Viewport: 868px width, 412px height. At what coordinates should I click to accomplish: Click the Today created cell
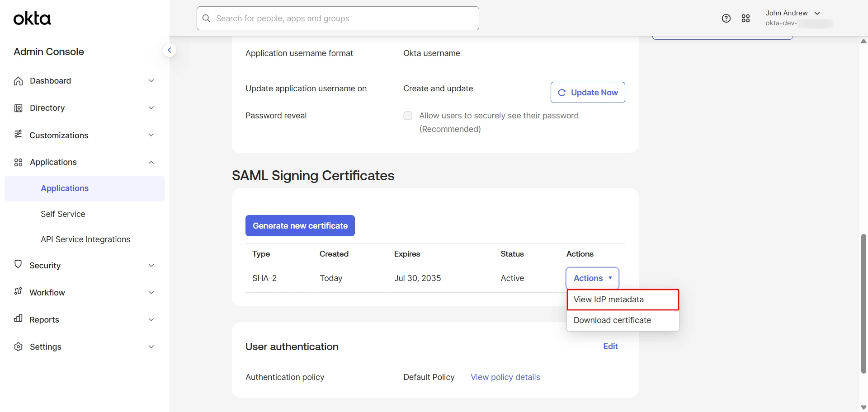coord(331,278)
